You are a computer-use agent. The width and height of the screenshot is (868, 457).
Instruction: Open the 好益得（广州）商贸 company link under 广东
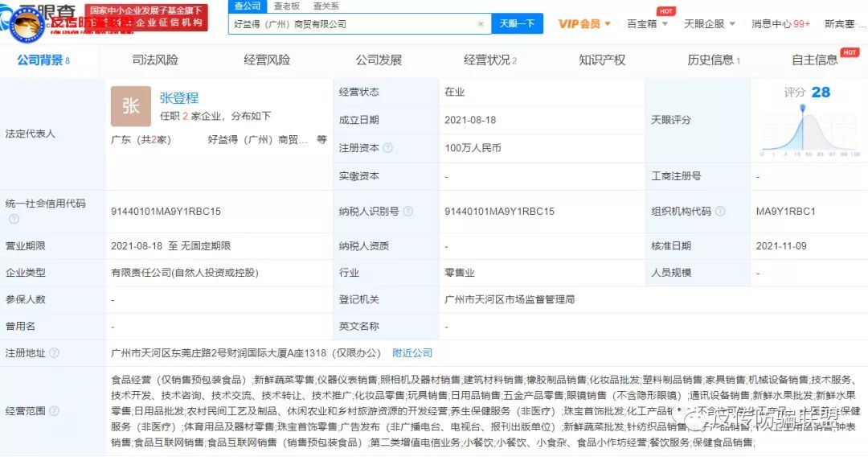[x=257, y=139]
